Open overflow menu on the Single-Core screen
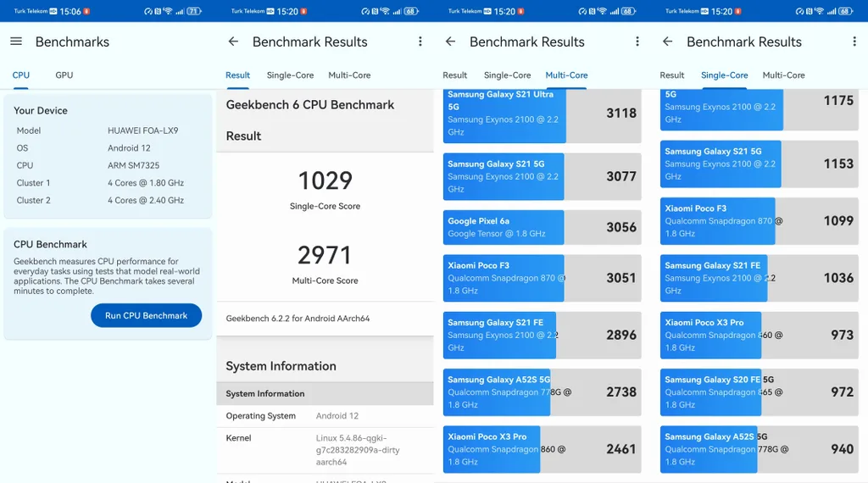The image size is (868, 483). click(x=854, y=42)
